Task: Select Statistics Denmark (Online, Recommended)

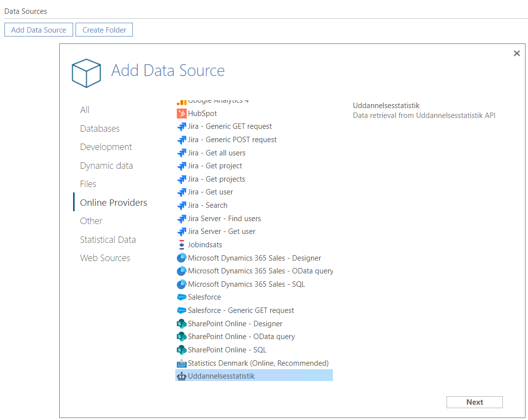Action: click(258, 363)
